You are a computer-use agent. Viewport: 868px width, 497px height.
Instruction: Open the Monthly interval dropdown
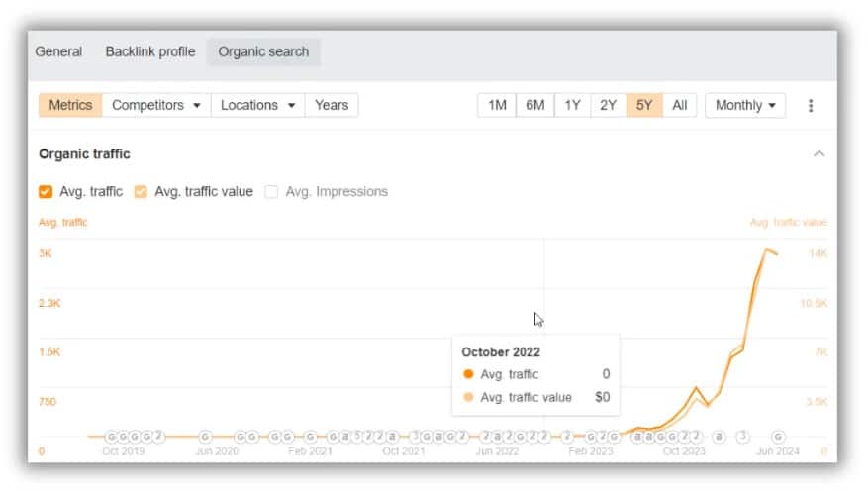pos(745,105)
